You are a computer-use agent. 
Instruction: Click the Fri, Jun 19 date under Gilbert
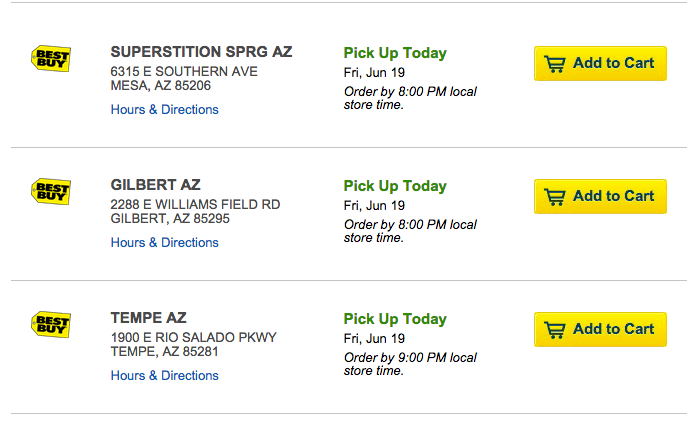coord(374,205)
